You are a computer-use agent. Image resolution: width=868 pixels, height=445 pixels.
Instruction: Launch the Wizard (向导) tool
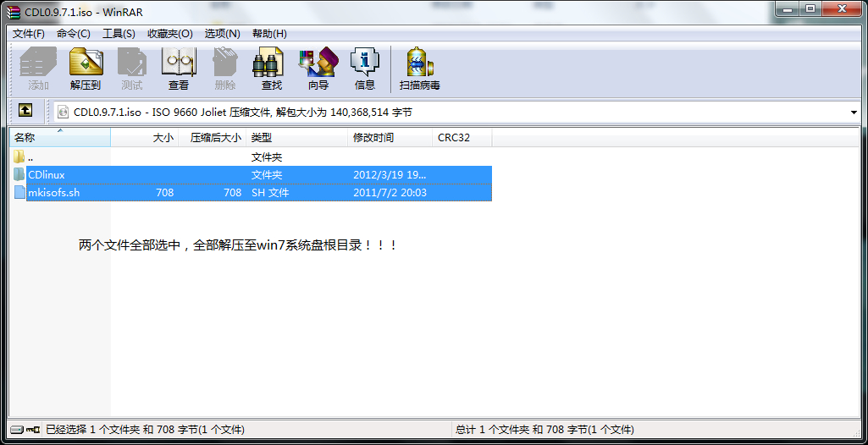pos(318,69)
